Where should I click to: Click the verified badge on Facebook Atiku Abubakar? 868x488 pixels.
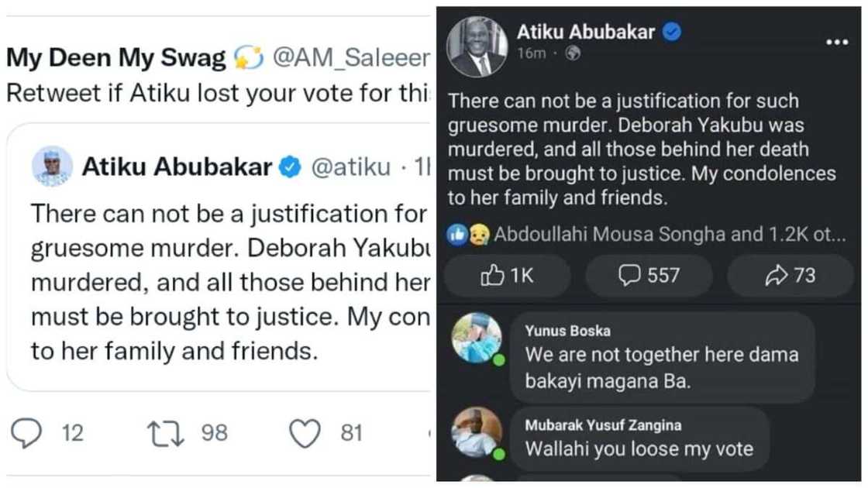tap(673, 33)
